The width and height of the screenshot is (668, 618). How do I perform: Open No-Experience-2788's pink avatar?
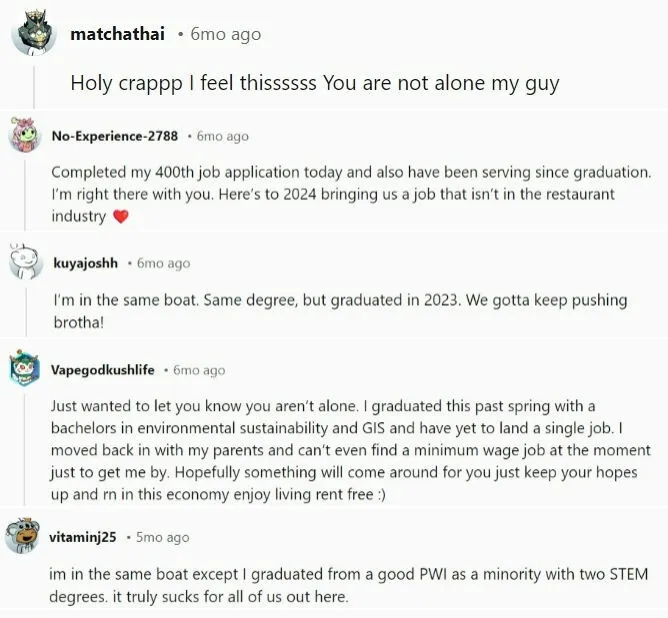point(25,136)
